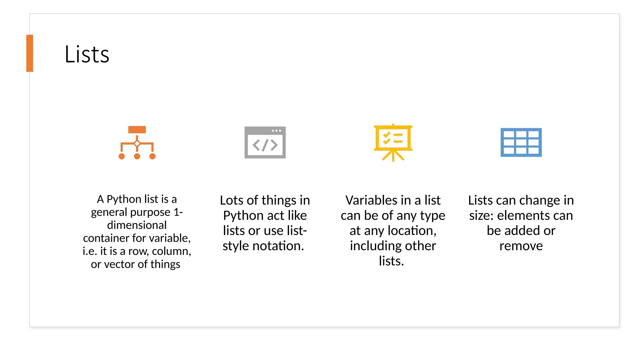The height and width of the screenshot is (362, 644).
Task: Click the words "style notation." in second column
Action: pos(263,246)
